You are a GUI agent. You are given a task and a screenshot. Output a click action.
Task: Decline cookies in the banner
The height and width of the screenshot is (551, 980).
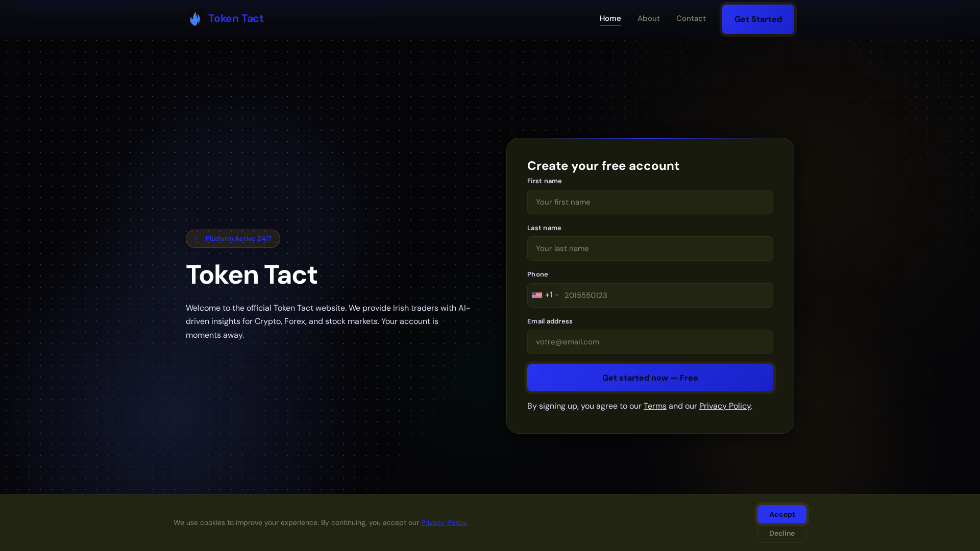tap(781, 533)
